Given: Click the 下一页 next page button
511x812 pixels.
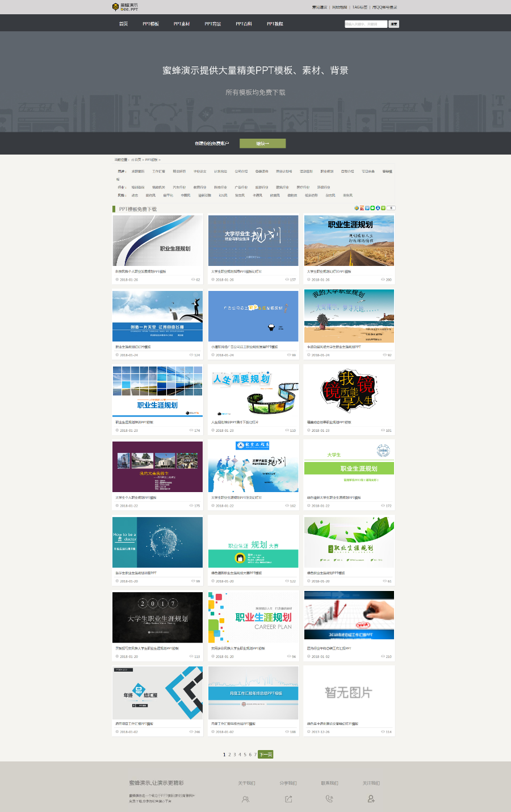Looking at the screenshot, I should tap(266, 755).
